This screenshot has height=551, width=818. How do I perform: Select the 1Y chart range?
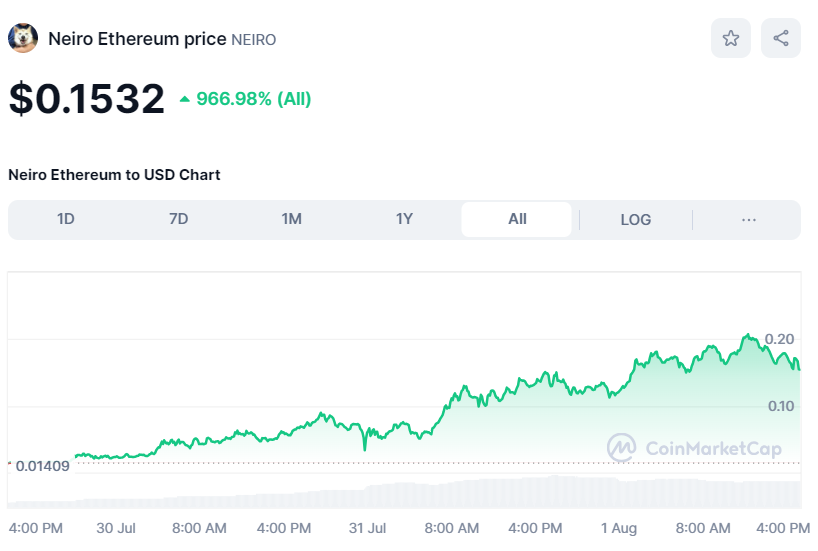[x=404, y=219]
